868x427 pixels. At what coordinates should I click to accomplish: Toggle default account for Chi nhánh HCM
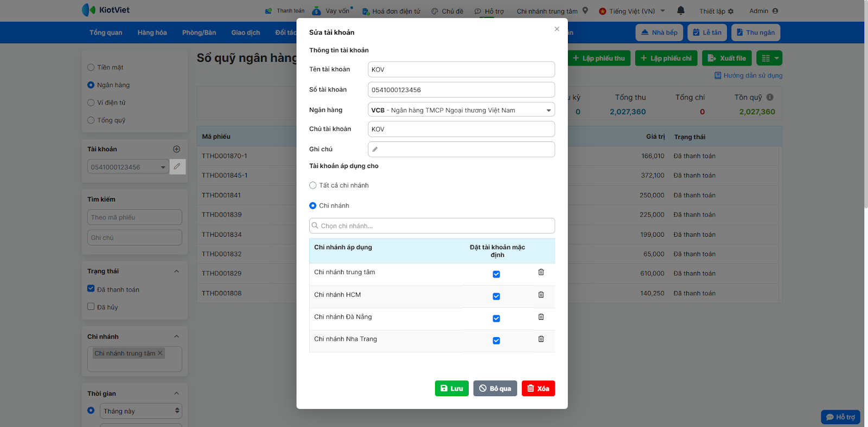point(496,296)
